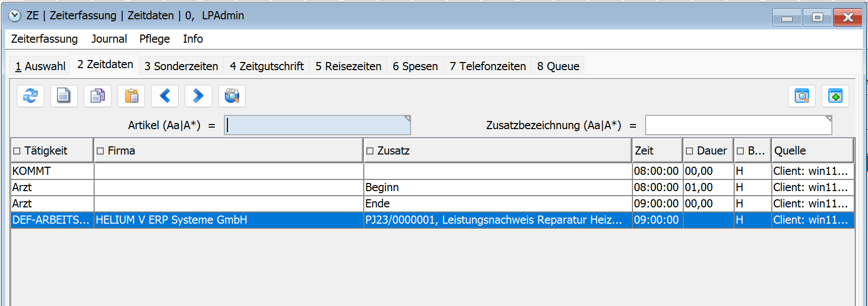Screen dimensions: 868x306
Task: Click the Zusatzbezeichnung filter field
Action: 738,126
